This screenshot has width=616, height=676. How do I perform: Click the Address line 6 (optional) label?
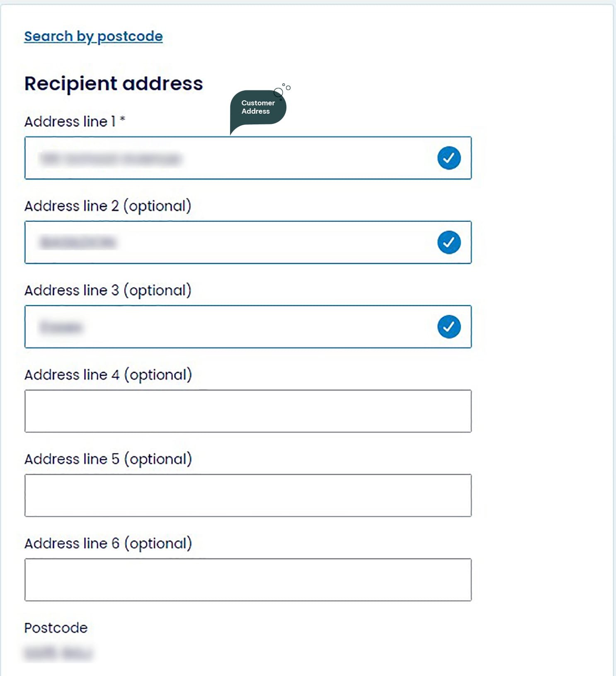(x=108, y=543)
